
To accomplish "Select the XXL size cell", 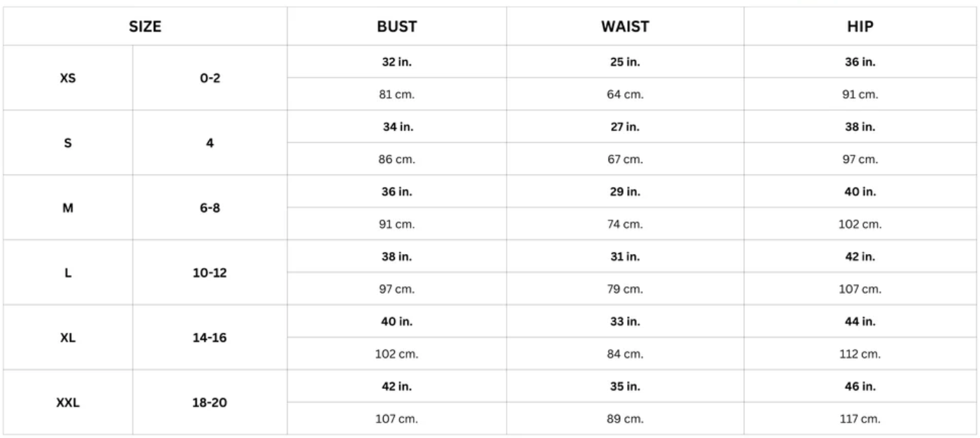I will point(68,402).
